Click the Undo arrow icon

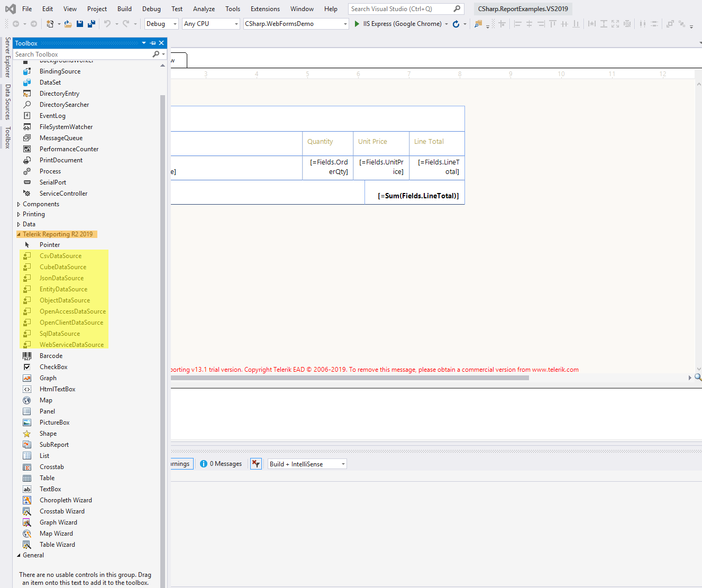coord(107,24)
